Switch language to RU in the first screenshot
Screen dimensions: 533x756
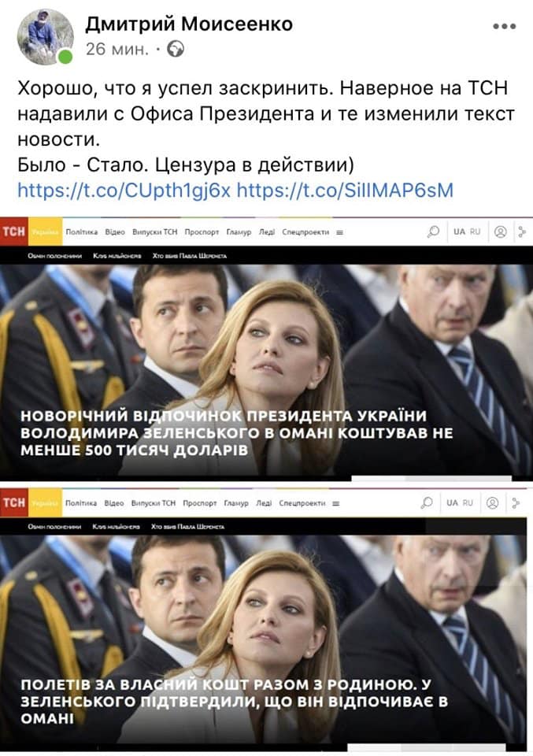click(476, 232)
